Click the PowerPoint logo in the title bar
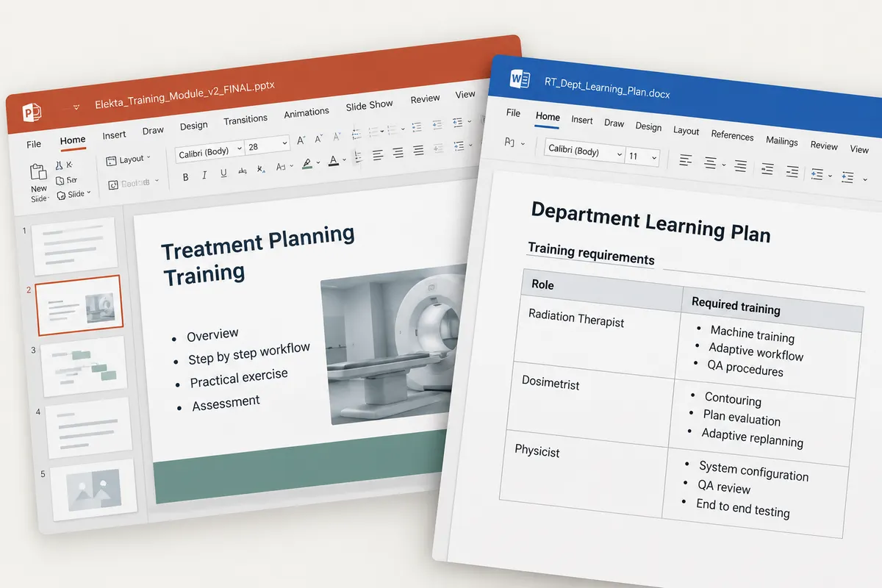882x588 pixels. point(32,112)
